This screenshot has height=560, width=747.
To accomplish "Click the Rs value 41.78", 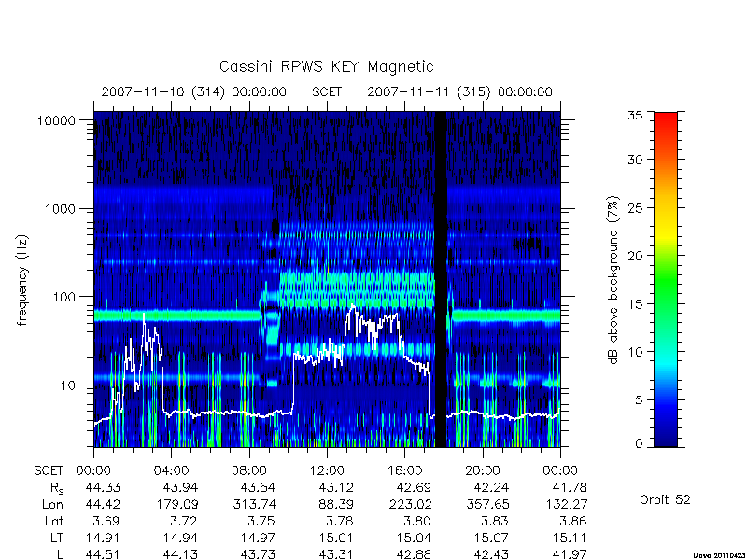I will tap(569, 487).
